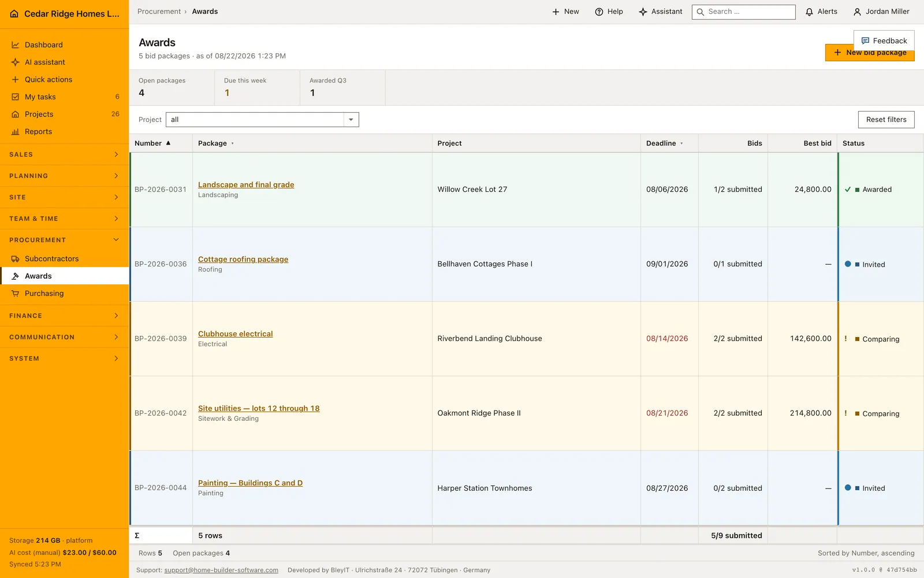The width and height of the screenshot is (924, 578).
Task: Click the Awards gavel icon in sidebar
Action: (x=16, y=276)
